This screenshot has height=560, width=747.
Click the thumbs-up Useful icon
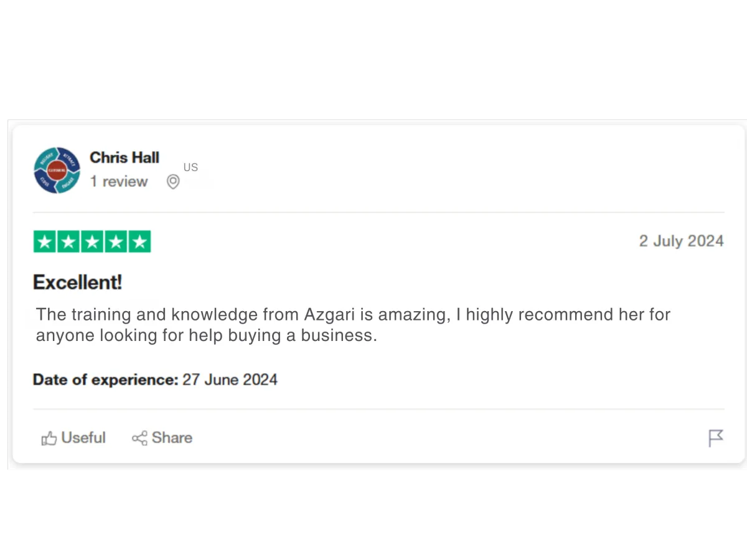(49, 438)
